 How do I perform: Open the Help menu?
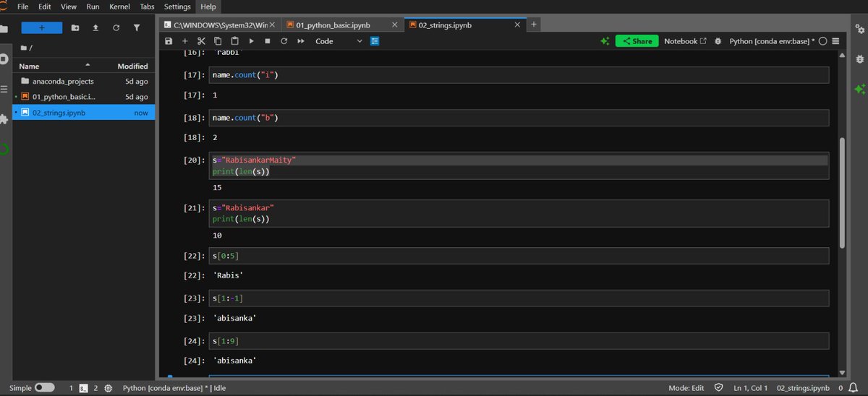click(208, 7)
